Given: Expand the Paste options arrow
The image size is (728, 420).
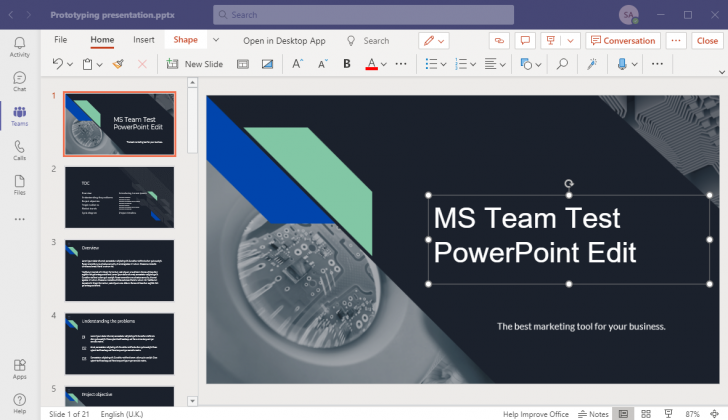Looking at the screenshot, I should click(x=99, y=65).
